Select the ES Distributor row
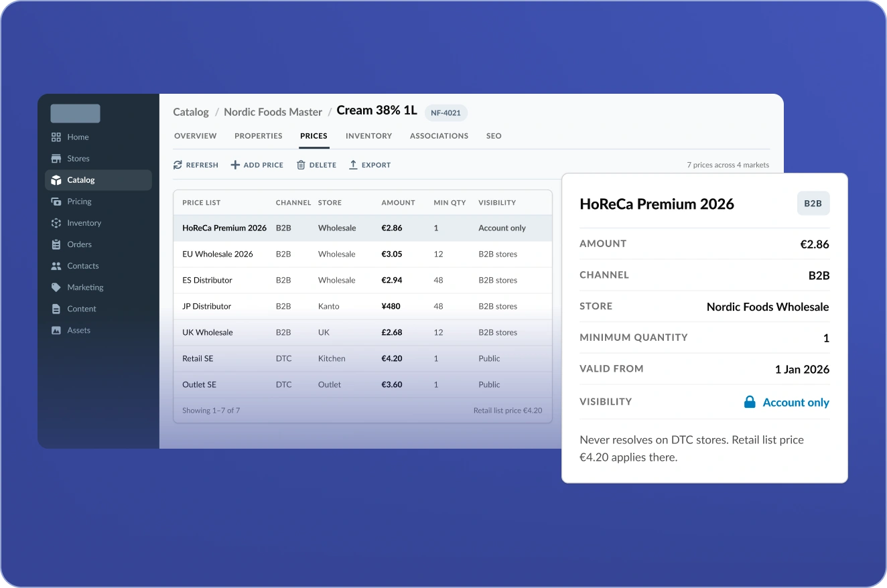Viewport: 887px width, 588px height. (362, 280)
